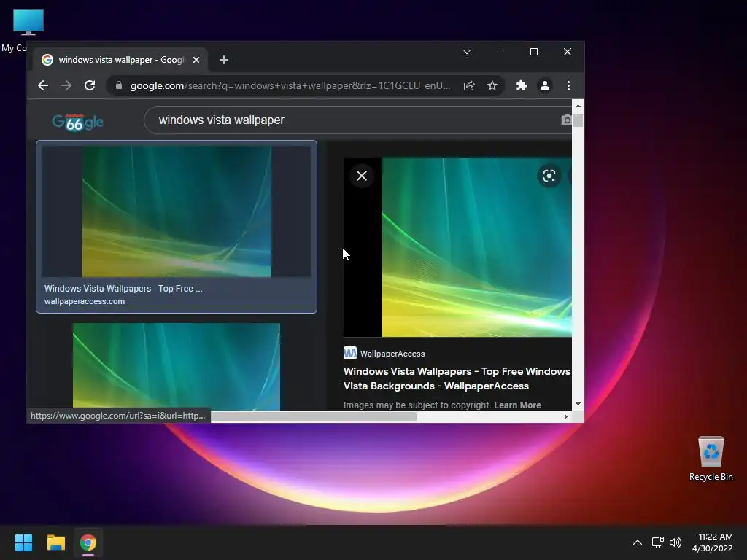Share this page via the share icon
This screenshot has height=560, width=747.
469,86
